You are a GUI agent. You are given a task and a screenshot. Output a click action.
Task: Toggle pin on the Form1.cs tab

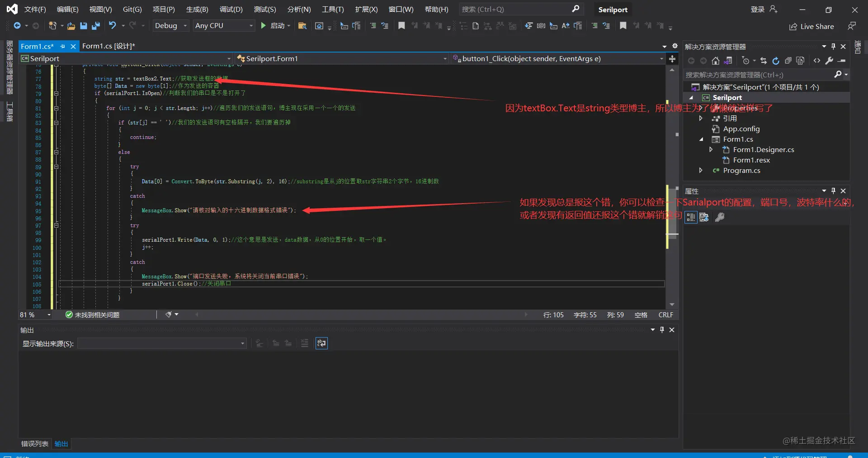tap(63, 46)
